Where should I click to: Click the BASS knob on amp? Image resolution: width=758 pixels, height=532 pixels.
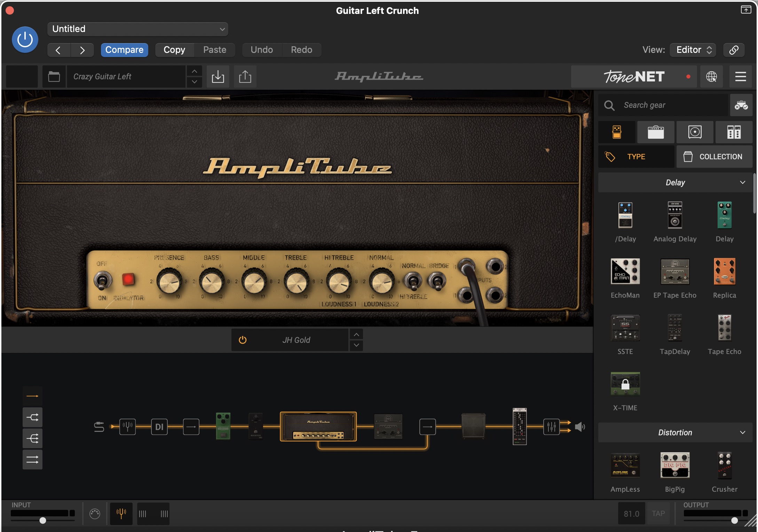212,282
